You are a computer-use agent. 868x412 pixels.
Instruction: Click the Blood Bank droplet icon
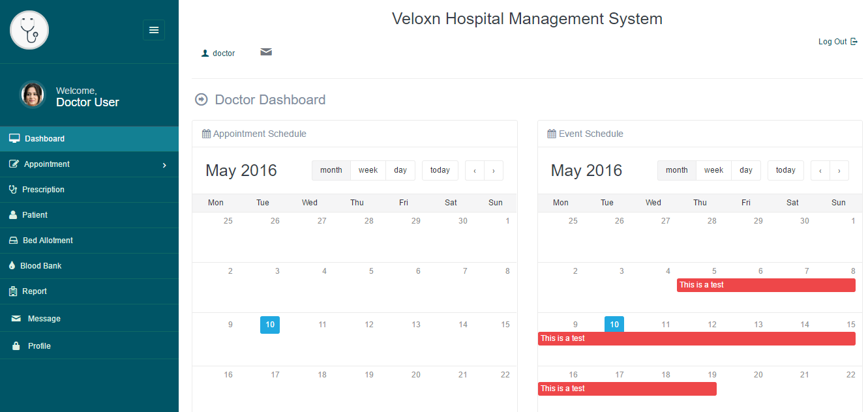point(12,266)
